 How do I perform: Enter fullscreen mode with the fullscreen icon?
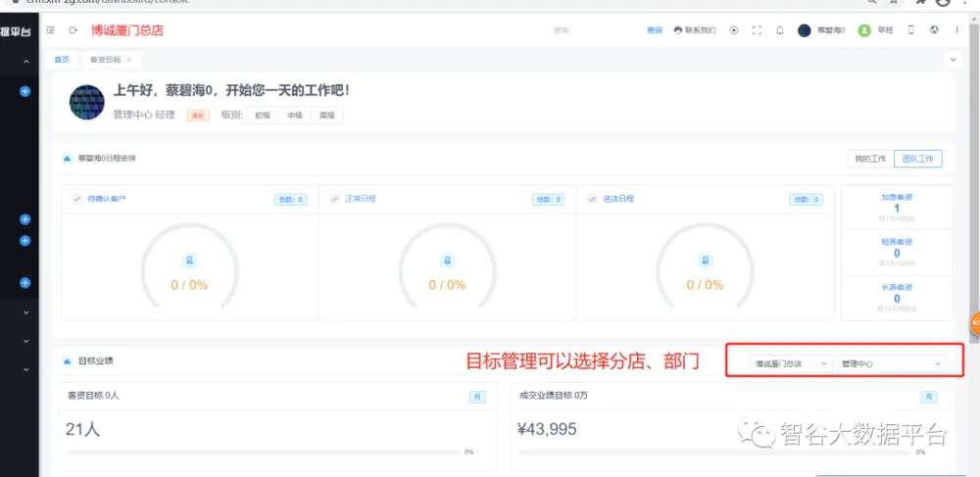click(x=757, y=30)
